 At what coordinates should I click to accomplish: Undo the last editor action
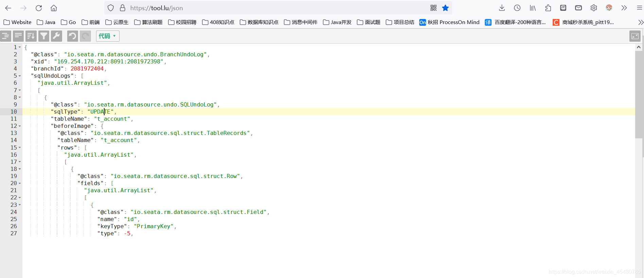[x=72, y=36]
